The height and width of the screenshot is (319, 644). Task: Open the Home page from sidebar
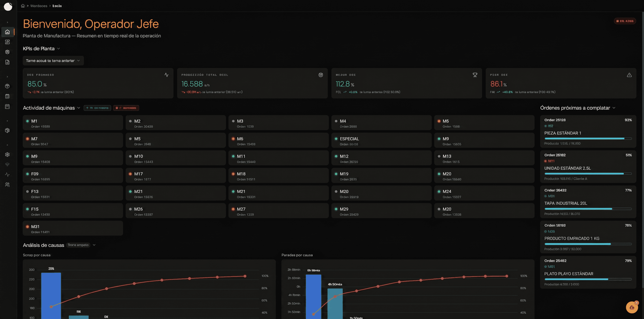coord(8,32)
